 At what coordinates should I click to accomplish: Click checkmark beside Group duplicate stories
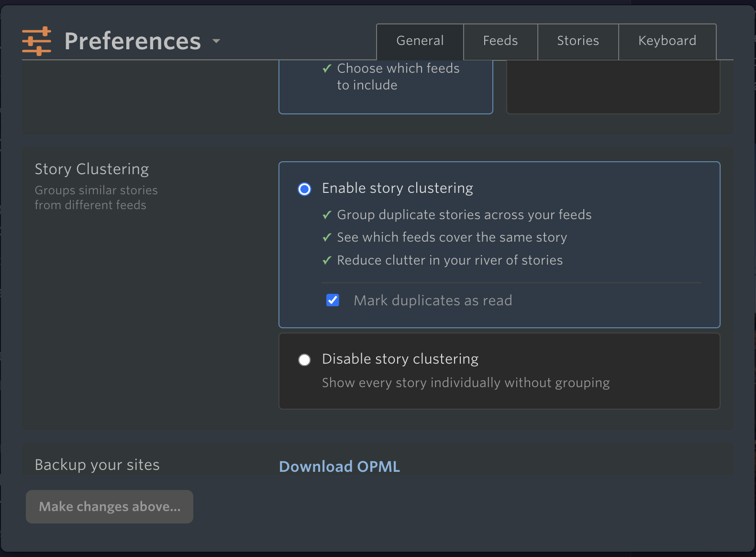(327, 215)
